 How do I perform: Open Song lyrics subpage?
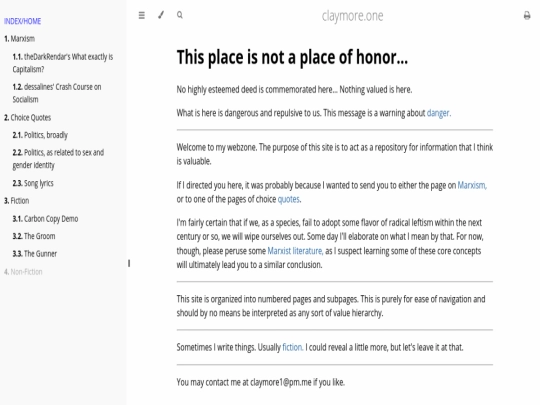click(x=33, y=183)
